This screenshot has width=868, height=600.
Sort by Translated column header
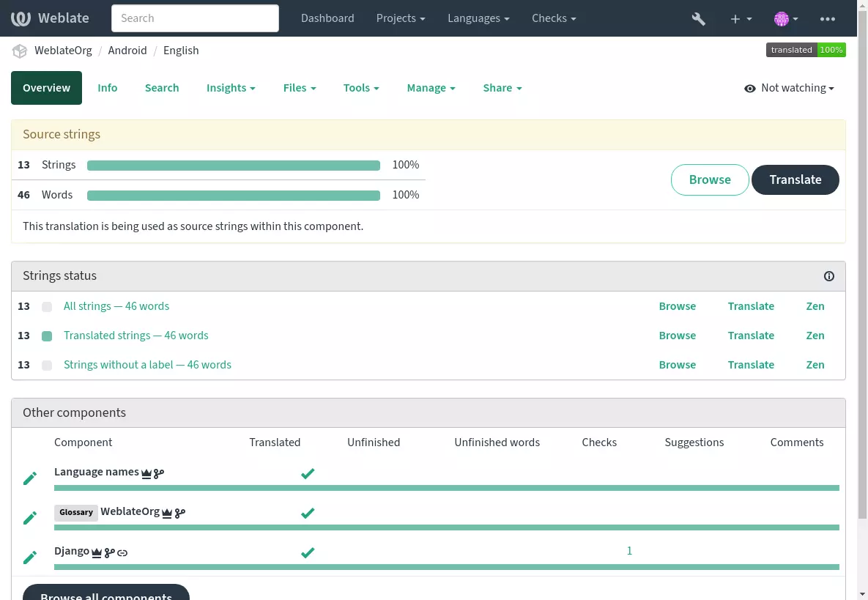275,442
